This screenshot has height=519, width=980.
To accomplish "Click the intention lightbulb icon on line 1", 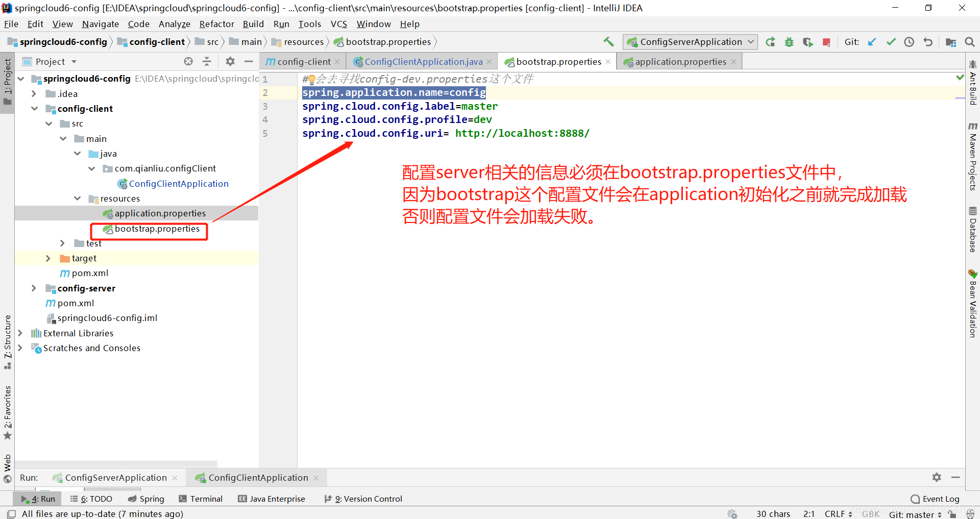I will [312, 79].
